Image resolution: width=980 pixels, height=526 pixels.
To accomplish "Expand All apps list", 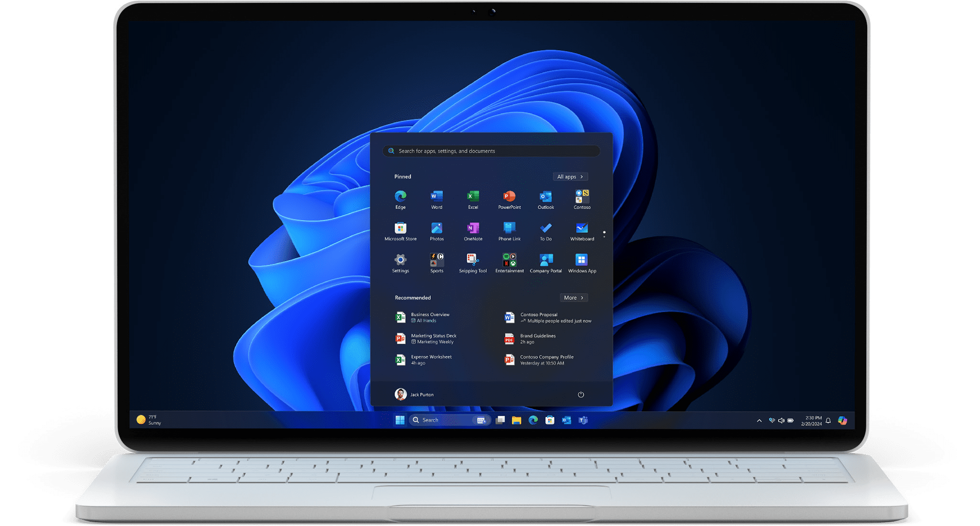I will [x=570, y=176].
